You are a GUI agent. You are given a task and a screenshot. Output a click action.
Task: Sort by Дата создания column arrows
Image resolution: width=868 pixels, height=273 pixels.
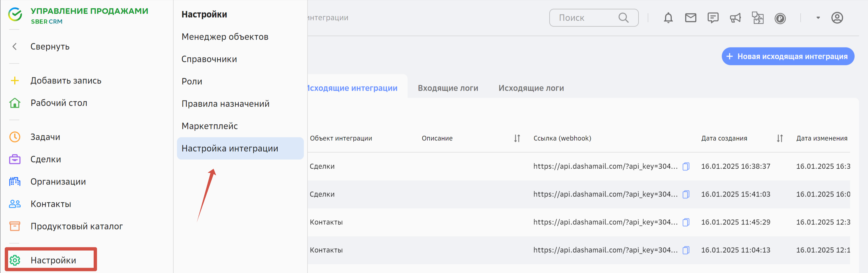[780, 138]
